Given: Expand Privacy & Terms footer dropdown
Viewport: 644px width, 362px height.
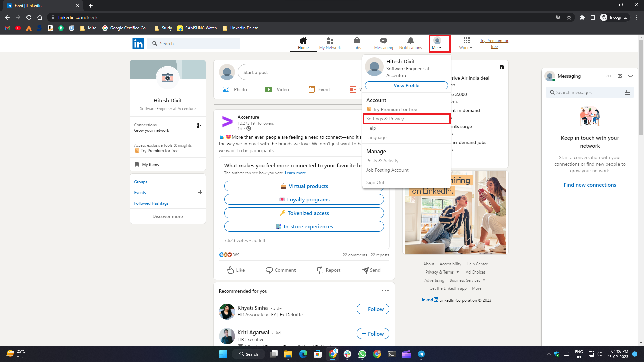Looking at the screenshot, I should coord(442,272).
